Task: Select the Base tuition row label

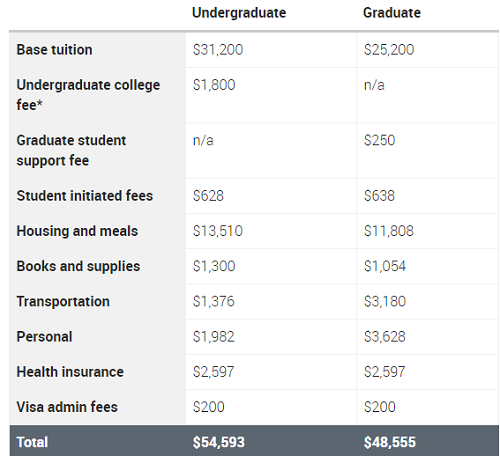Action: coord(54,50)
